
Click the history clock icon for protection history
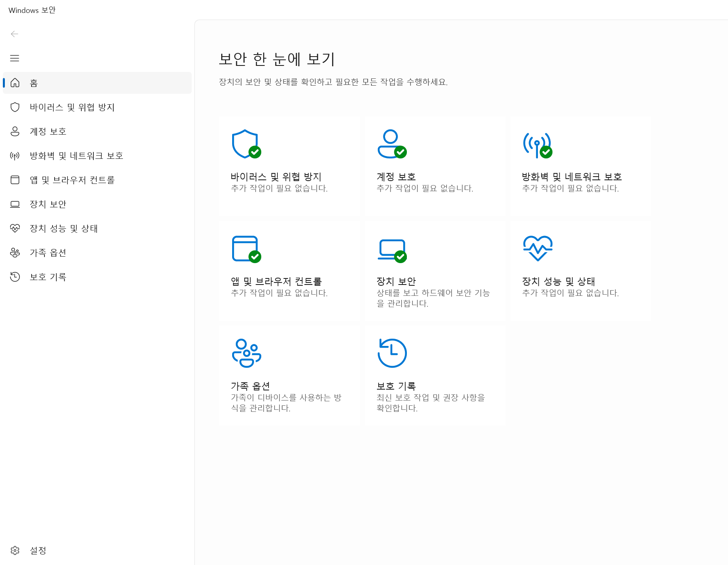15,276
